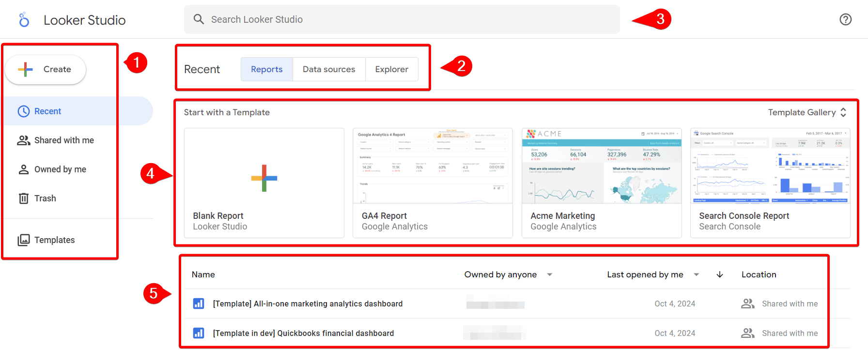Open the Owned by anyone dropdown
Screen dimensions: 868x350
509,274
